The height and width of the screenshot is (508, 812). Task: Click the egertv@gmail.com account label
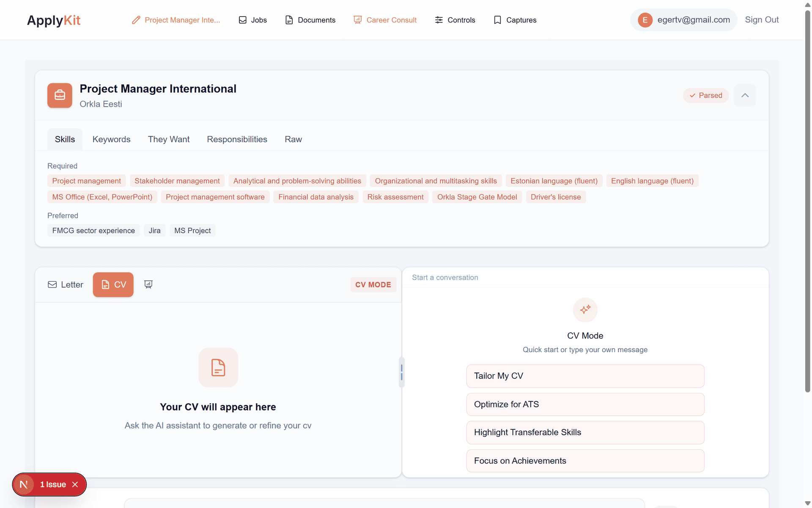[x=694, y=20]
